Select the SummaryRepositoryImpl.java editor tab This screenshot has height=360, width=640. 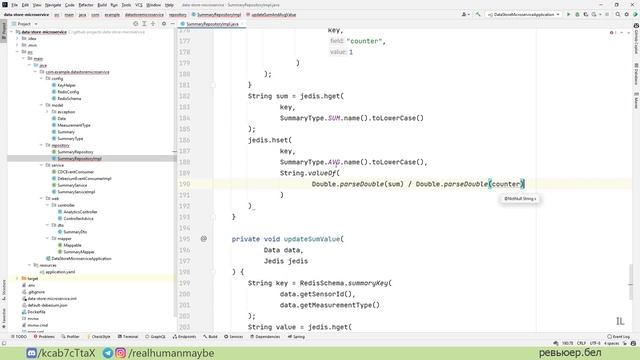tap(212, 24)
